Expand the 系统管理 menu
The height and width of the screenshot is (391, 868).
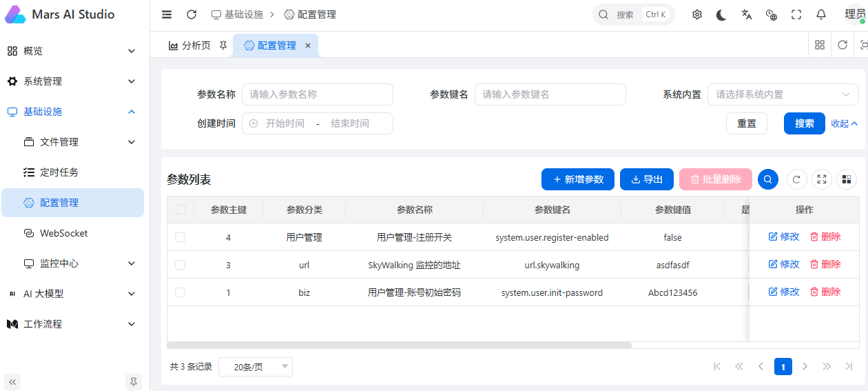click(x=72, y=81)
